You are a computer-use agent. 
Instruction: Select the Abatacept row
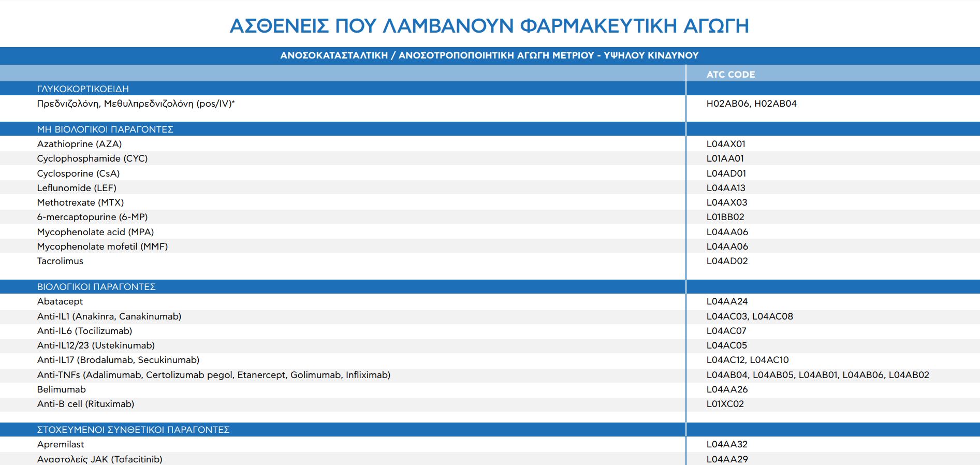tap(60, 301)
